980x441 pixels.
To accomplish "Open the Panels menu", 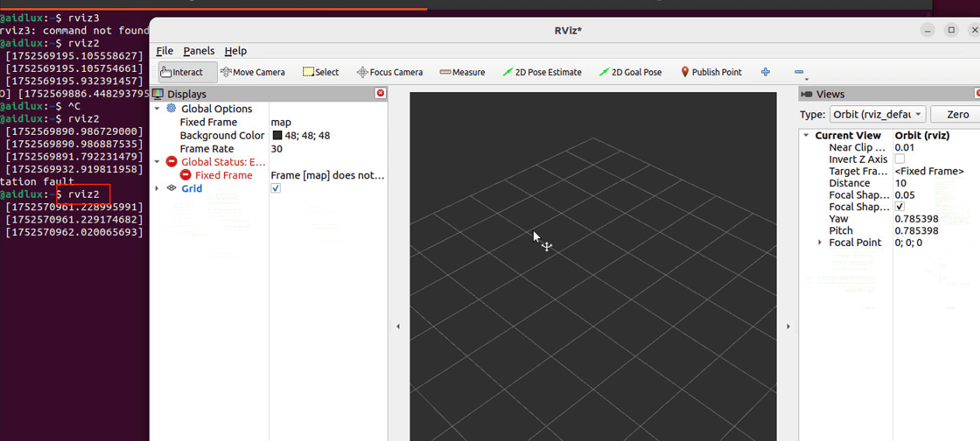I will tap(199, 51).
